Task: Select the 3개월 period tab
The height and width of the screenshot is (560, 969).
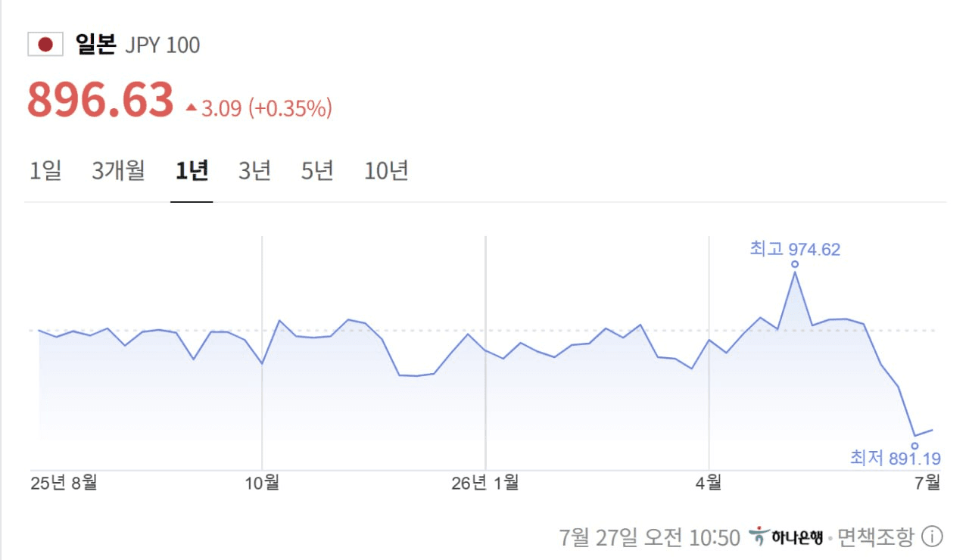Action: 118,171
